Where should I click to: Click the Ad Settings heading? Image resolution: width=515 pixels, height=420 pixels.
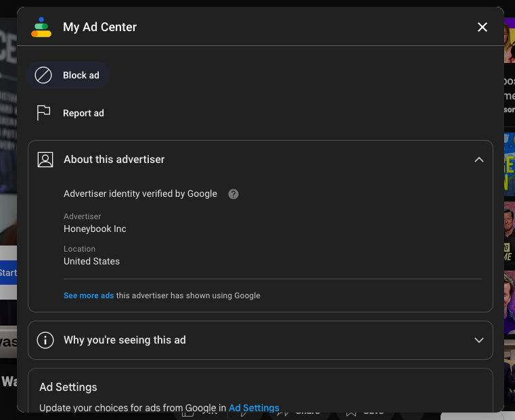click(68, 387)
